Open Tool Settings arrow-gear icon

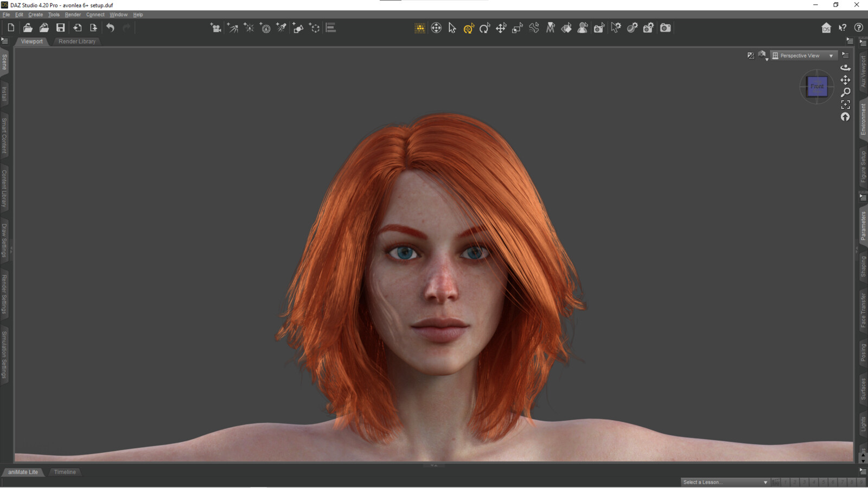[616, 28]
